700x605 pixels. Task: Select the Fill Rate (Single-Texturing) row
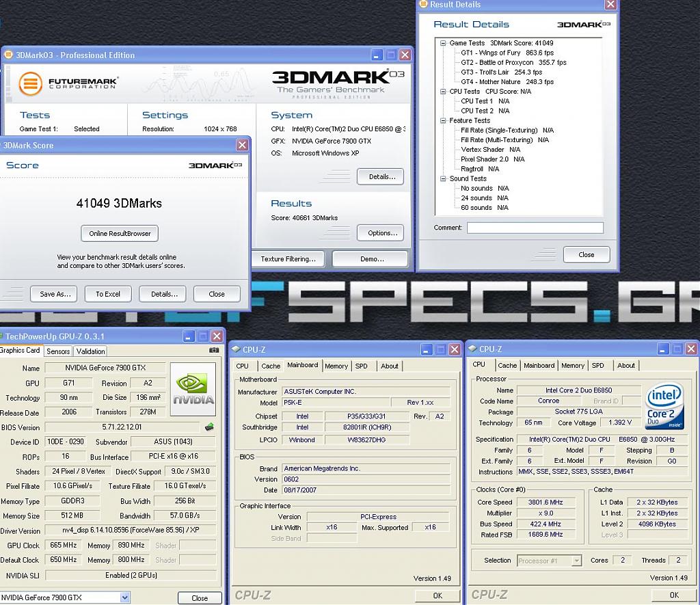507,131
